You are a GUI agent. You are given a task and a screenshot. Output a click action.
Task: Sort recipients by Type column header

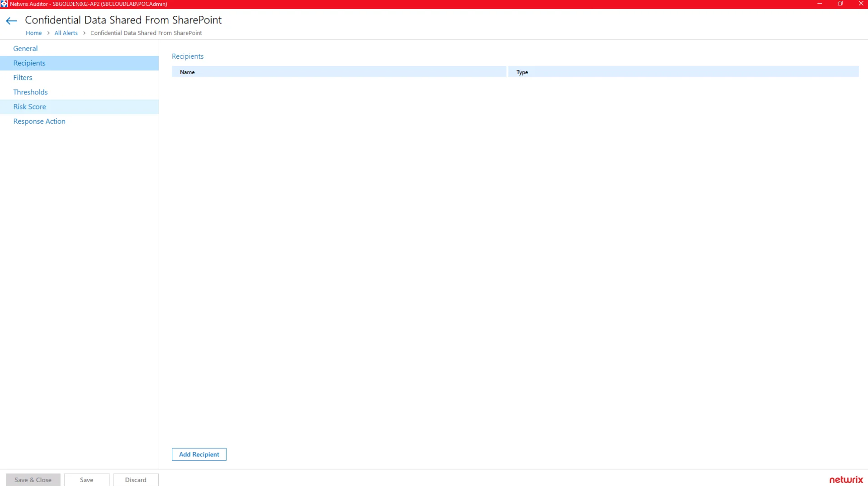point(683,72)
